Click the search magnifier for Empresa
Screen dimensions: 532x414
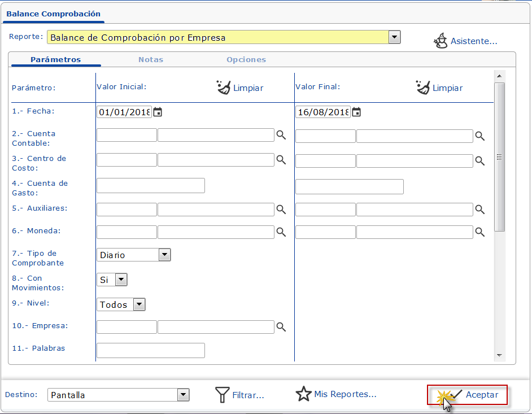click(281, 328)
